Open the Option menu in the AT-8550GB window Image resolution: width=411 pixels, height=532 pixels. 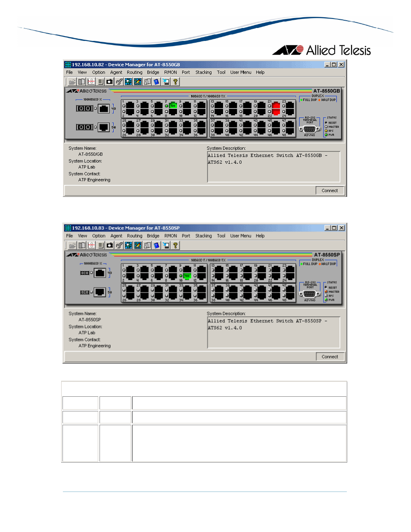click(99, 72)
